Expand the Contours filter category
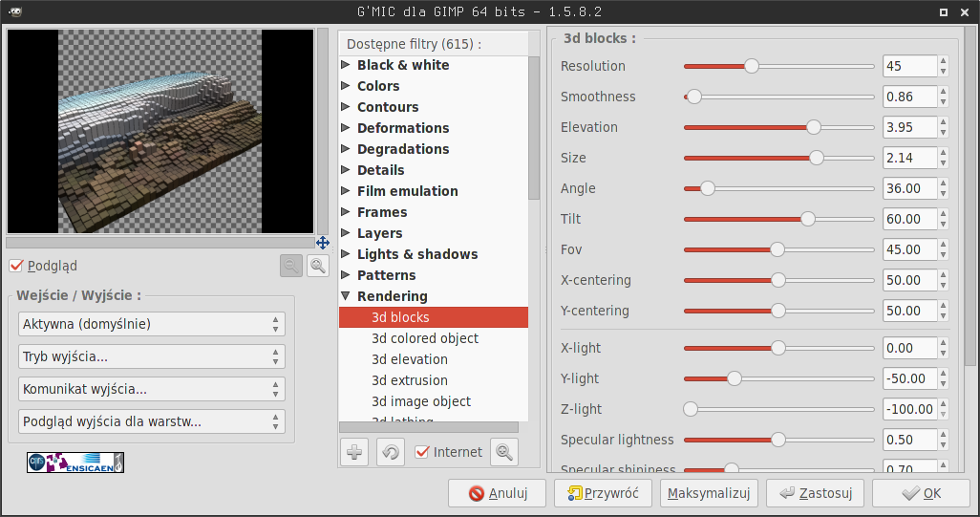This screenshot has width=980, height=517. click(x=345, y=107)
